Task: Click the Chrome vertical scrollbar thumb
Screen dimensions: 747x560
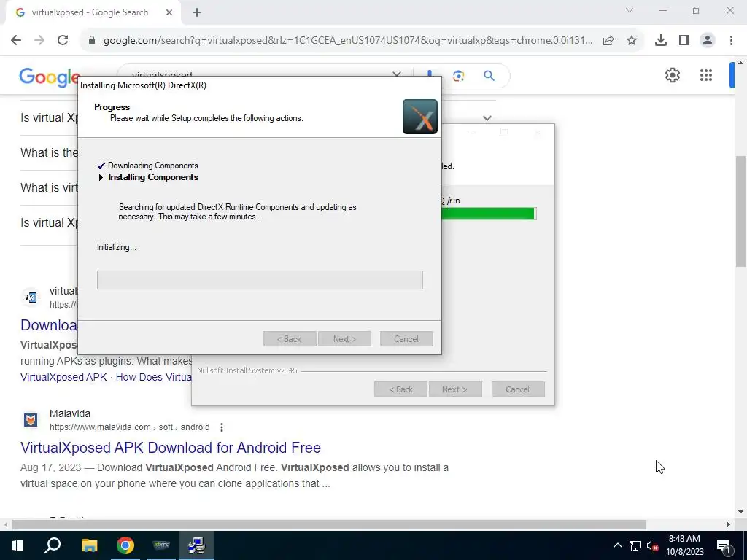Action: (x=741, y=211)
